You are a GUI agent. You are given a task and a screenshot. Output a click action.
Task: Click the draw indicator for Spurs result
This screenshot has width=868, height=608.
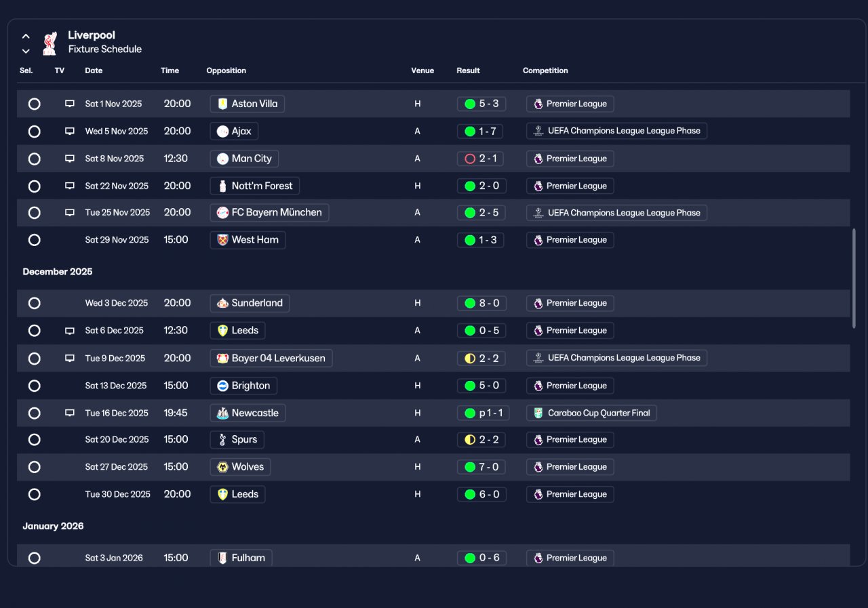pos(470,439)
